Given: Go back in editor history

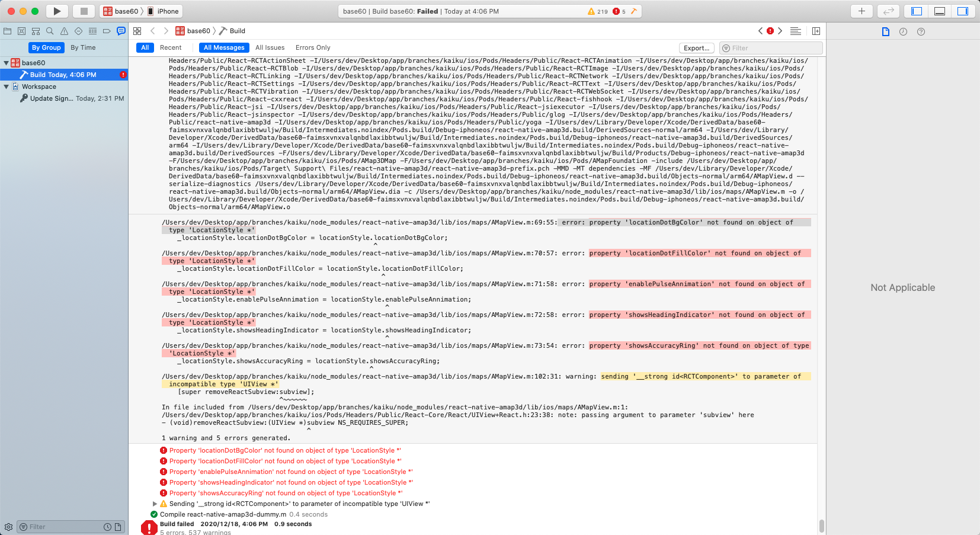Looking at the screenshot, I should 152,31.
